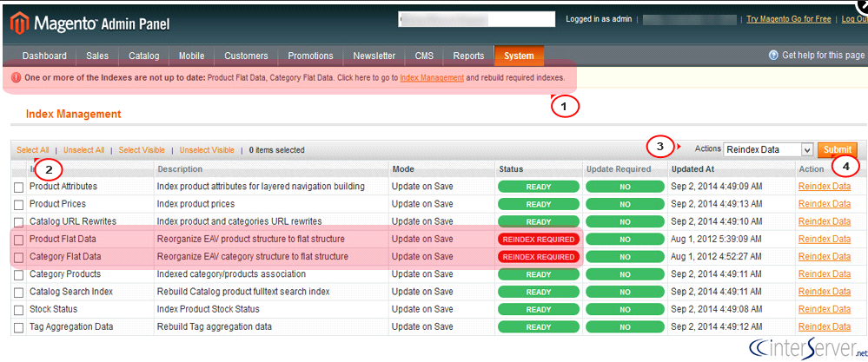Click READY status badge for Product Attributes
The width and height of the screenshot is (868, 362).
point(539,187)
